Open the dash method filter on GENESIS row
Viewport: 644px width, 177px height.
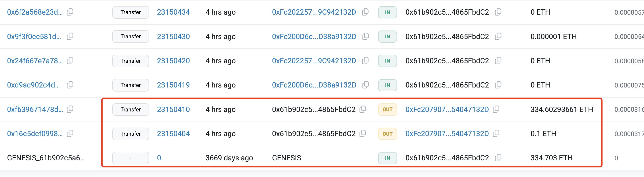(x=130, y=158)
